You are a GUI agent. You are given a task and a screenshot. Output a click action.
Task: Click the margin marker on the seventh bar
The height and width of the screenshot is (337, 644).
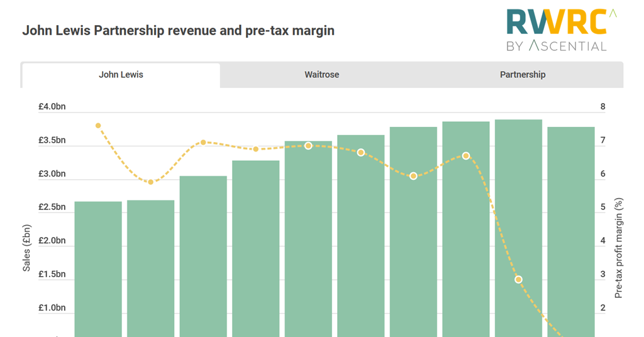[413, 176]
